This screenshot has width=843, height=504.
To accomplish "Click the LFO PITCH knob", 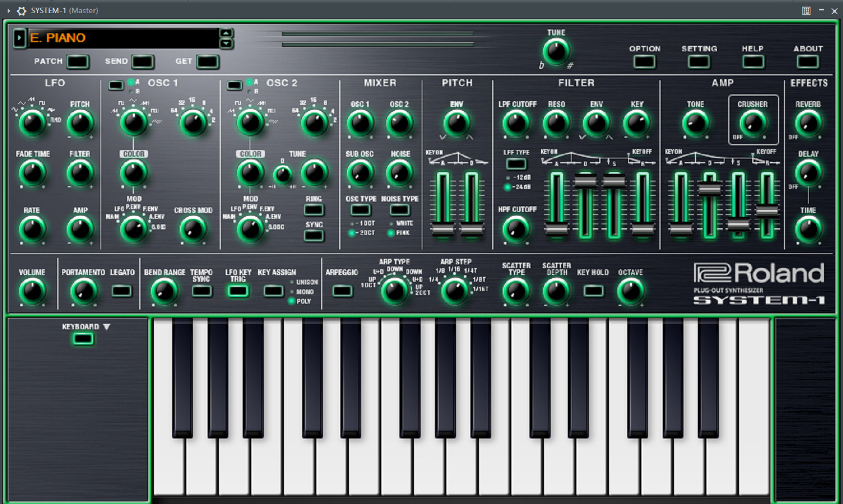I will click(x=80, y=123).
